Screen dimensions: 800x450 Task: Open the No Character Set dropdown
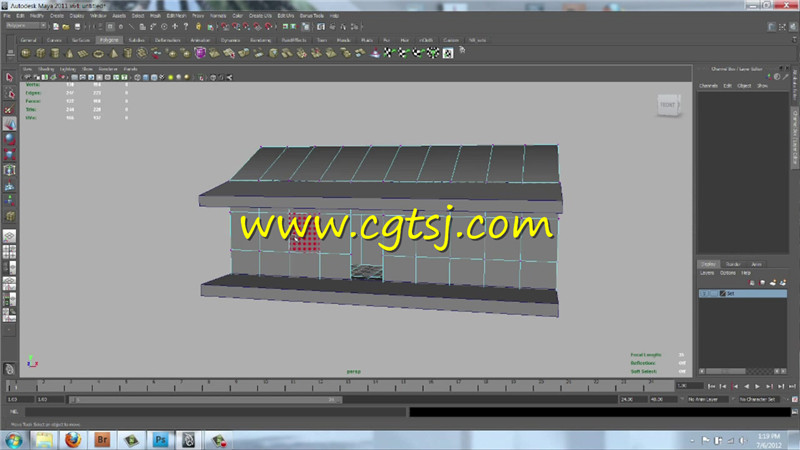click(x=758, y=399)
